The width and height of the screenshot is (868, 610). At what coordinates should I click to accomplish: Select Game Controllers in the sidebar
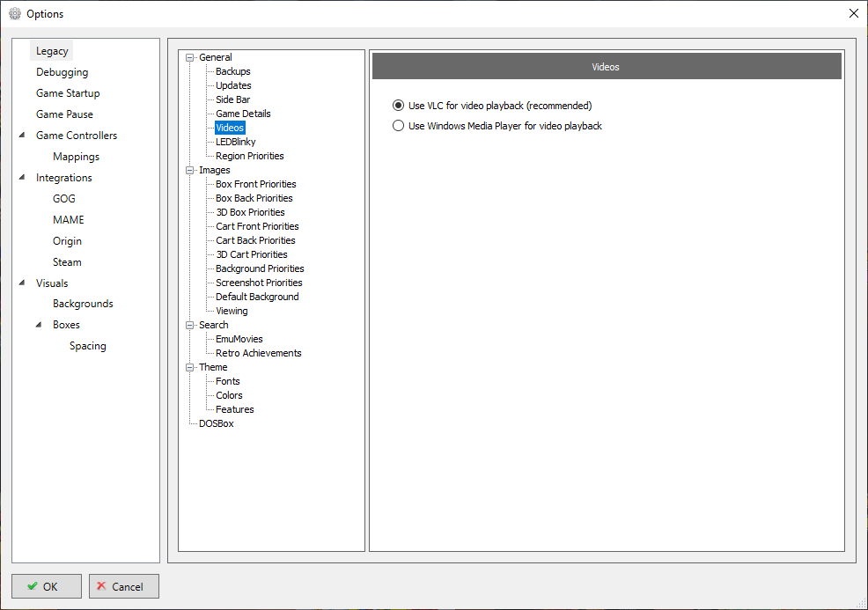click(77, 135)
